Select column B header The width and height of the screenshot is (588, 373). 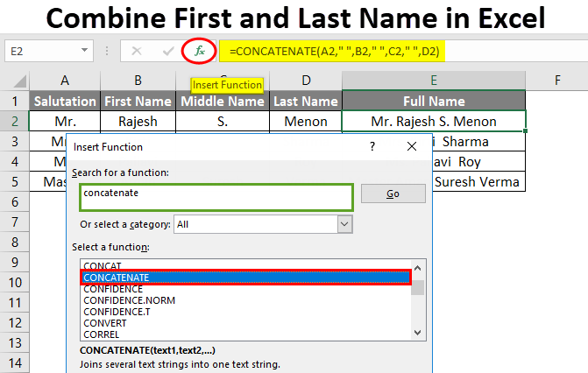pyautogui.click(x=138, y=81)
